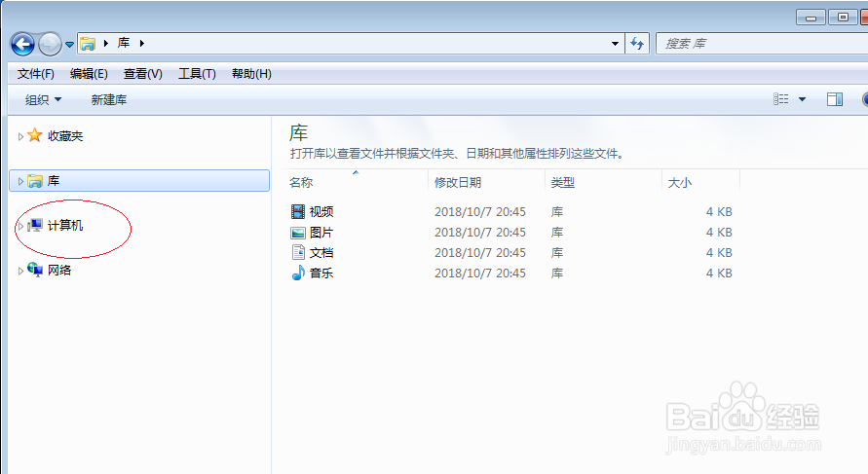Viewport: 868px width, 474px height.
Task: Open the recent pages dropdown arrow
Action: coord(69,44)
